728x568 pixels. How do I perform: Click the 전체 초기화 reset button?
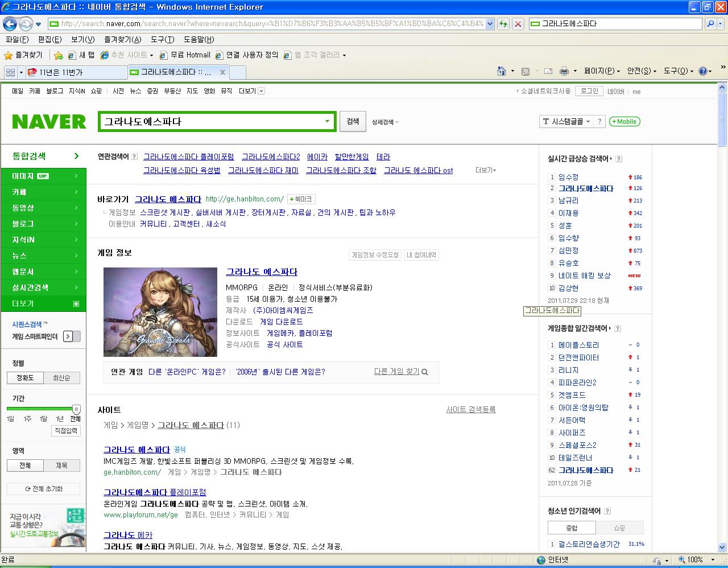(x=44, y=489)
